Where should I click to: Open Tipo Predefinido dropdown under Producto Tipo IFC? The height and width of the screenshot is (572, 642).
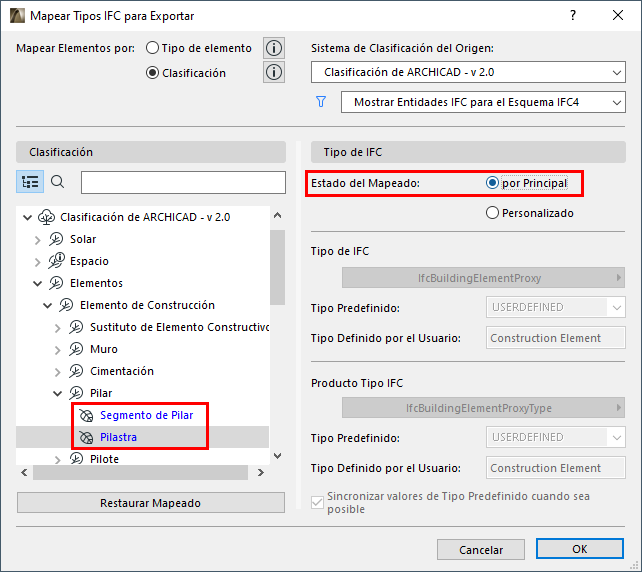pos(556,437)
